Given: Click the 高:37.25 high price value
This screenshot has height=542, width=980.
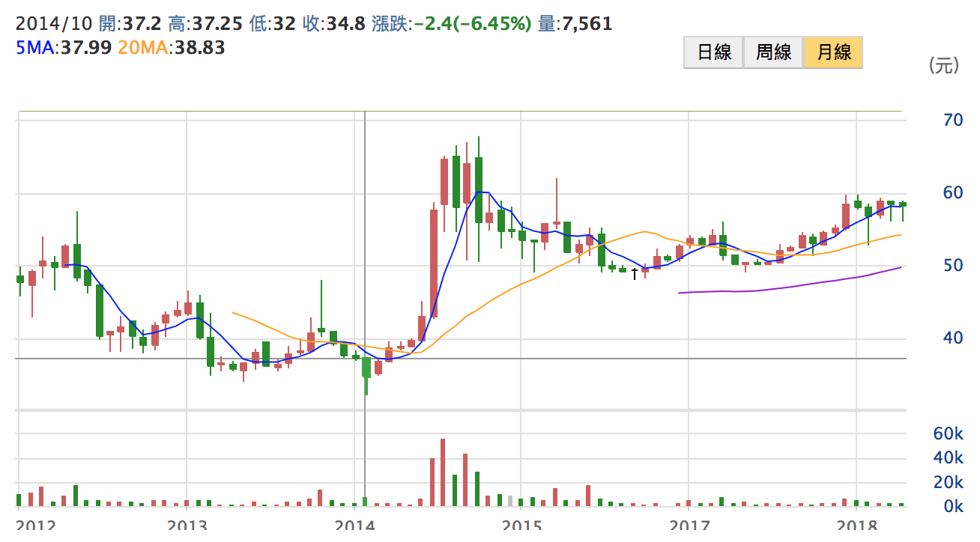Looking at the screenshot, I should [205, 24].
